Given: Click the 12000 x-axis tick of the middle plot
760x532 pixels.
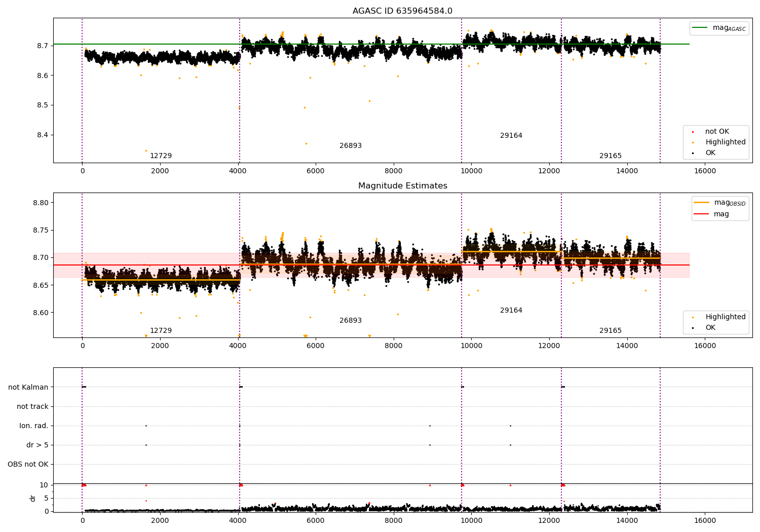Looking at the screenshot, I should coord(549,346).
